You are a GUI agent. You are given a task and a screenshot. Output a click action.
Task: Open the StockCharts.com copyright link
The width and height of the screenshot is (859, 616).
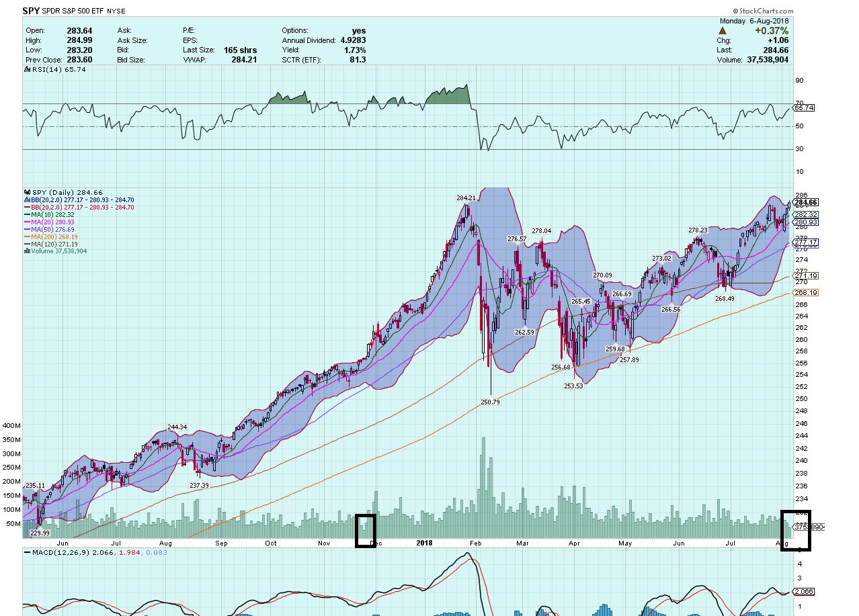tap(763, 11)
